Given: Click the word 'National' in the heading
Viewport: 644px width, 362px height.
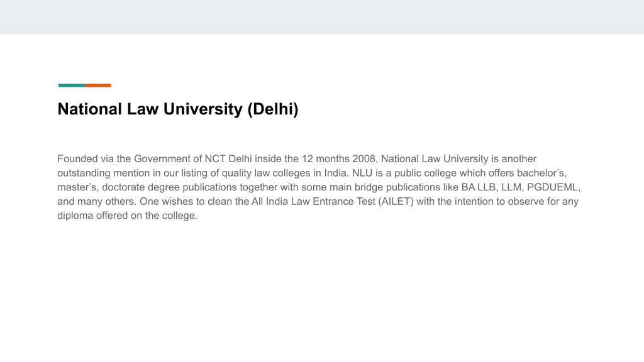Looking at the screenshot, I should (90, 109).
